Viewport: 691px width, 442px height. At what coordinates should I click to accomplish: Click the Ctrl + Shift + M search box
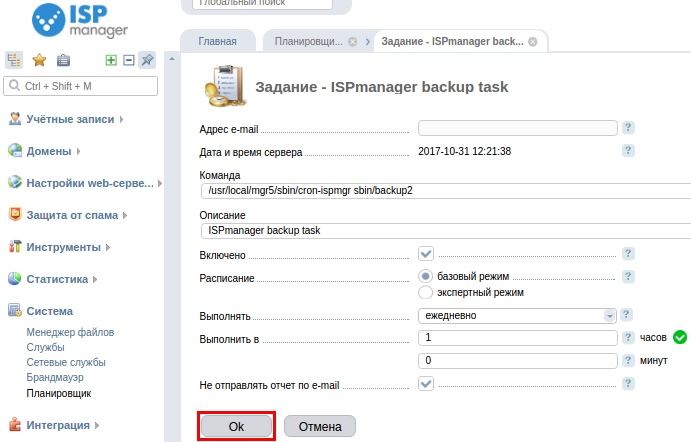pos(81,86)
